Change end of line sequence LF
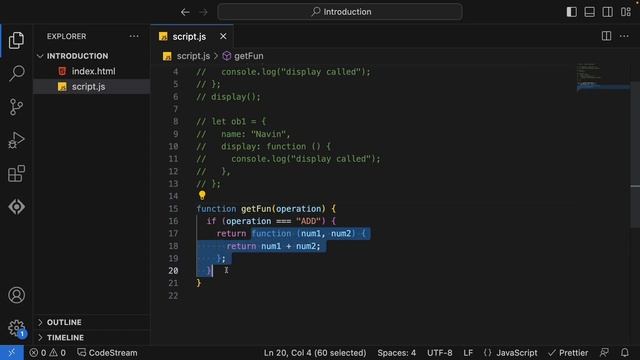 (468, 353)
